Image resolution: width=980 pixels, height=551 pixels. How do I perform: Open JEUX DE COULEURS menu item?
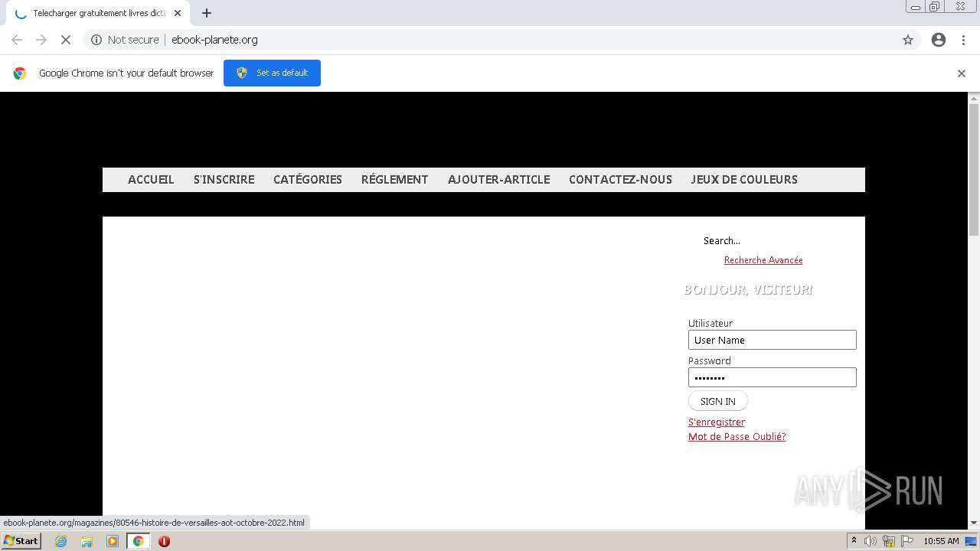tap(744, 179)
